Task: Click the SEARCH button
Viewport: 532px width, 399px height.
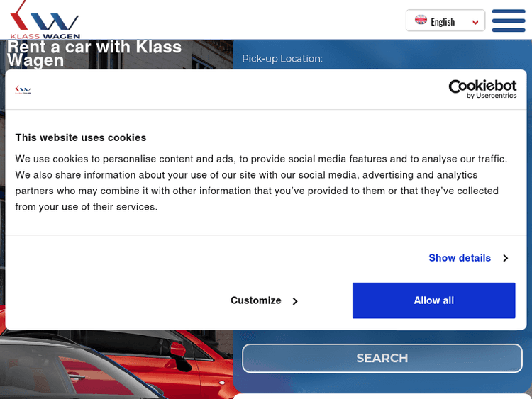Action: (382, 358)
